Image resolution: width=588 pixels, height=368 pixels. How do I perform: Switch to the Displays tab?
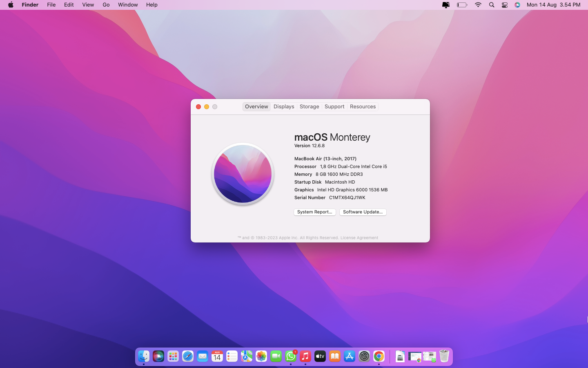[284, 107]
